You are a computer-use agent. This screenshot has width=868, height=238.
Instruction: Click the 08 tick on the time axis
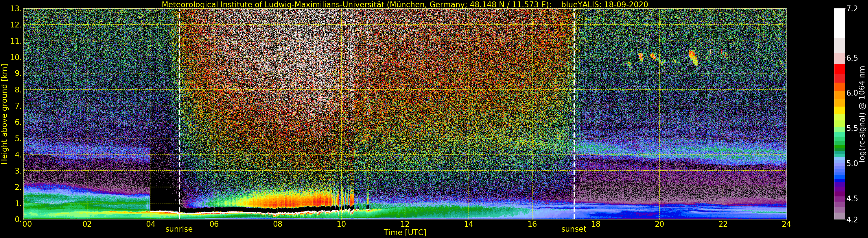(278, 224)
